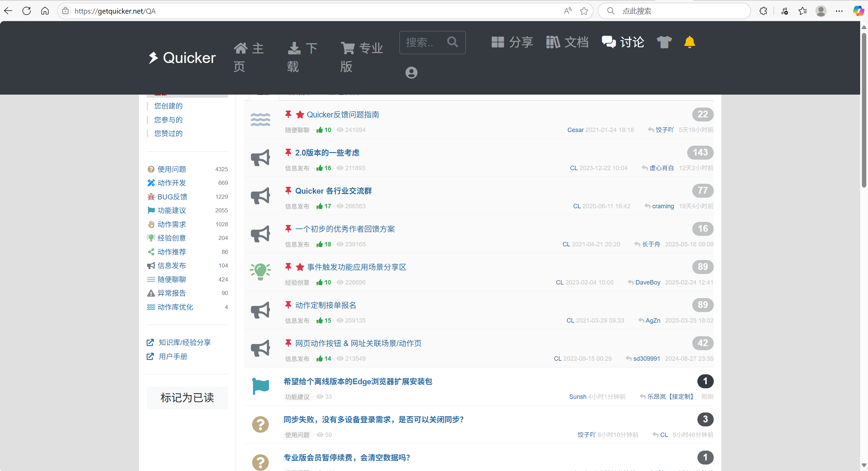Open the 专业版 pro version menu item

click(x=362, y=58)
